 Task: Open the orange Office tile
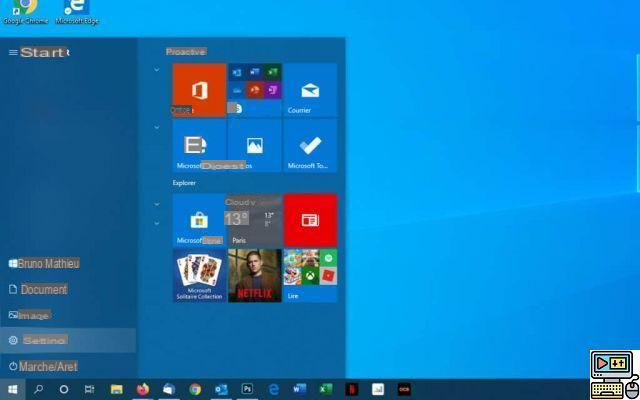click(199, 90)
